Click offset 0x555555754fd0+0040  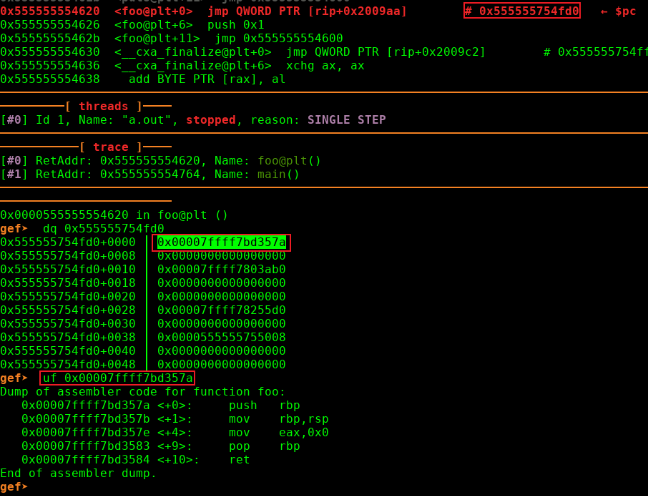click(68, 351)
